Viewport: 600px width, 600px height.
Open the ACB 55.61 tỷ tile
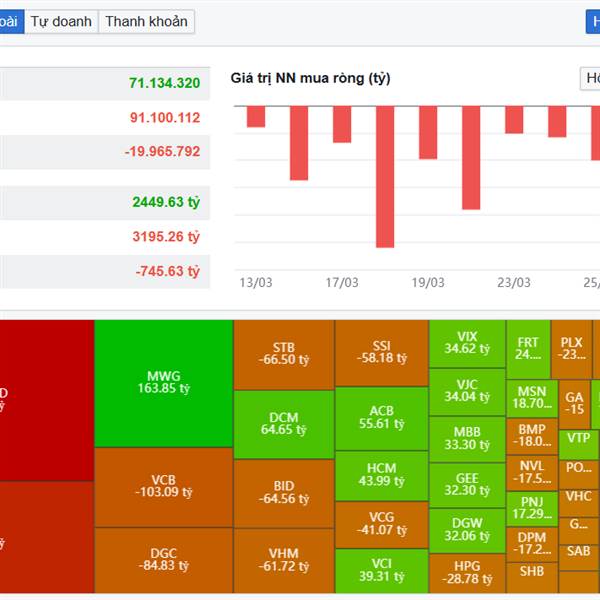click(382, 418)
